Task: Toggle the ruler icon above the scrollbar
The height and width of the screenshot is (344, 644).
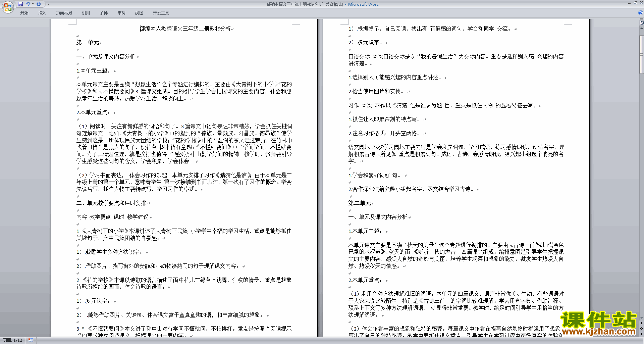Action: 642,23
